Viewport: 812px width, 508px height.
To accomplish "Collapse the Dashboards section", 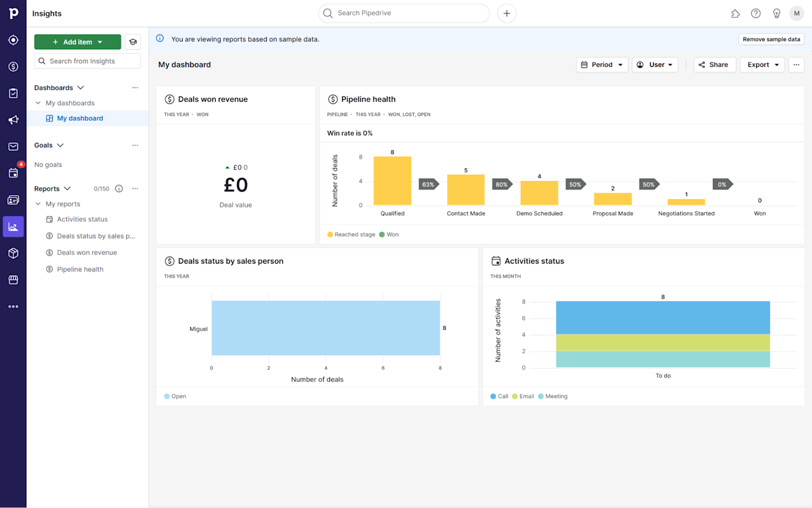I will click(81, 88).
